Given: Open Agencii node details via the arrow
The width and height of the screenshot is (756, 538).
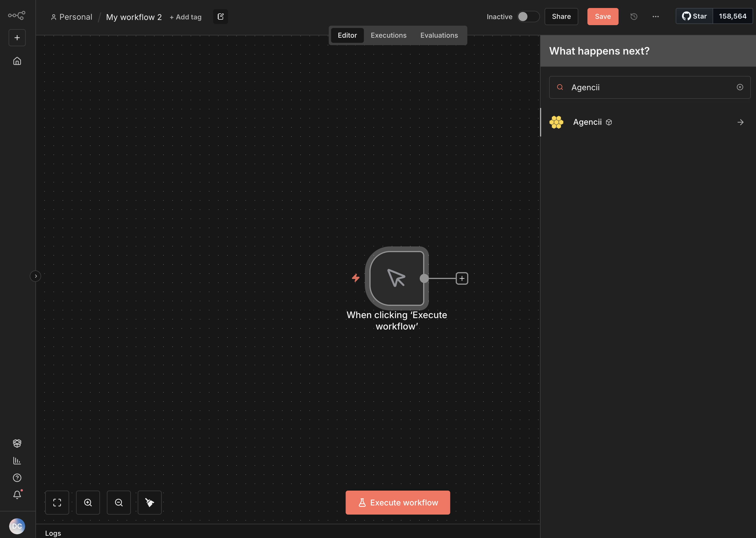Looking at the screenshot, I should (x=740, y=122).
